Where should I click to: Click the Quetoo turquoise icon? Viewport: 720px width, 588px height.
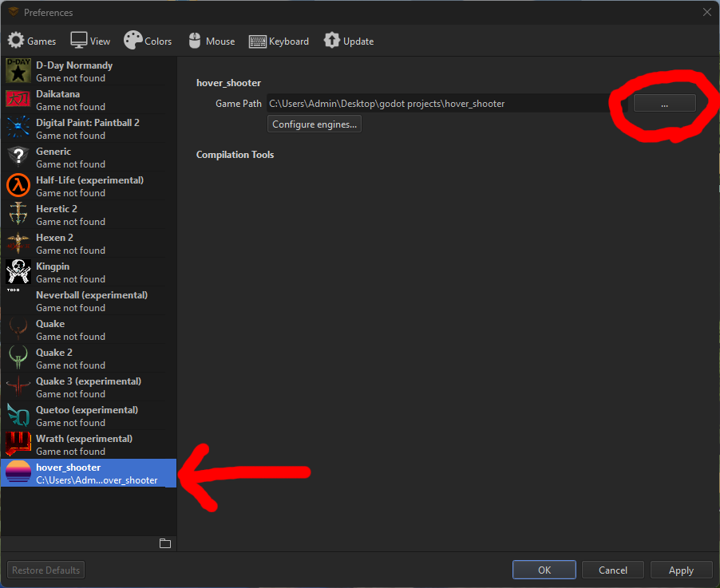(x=18, y=415)
